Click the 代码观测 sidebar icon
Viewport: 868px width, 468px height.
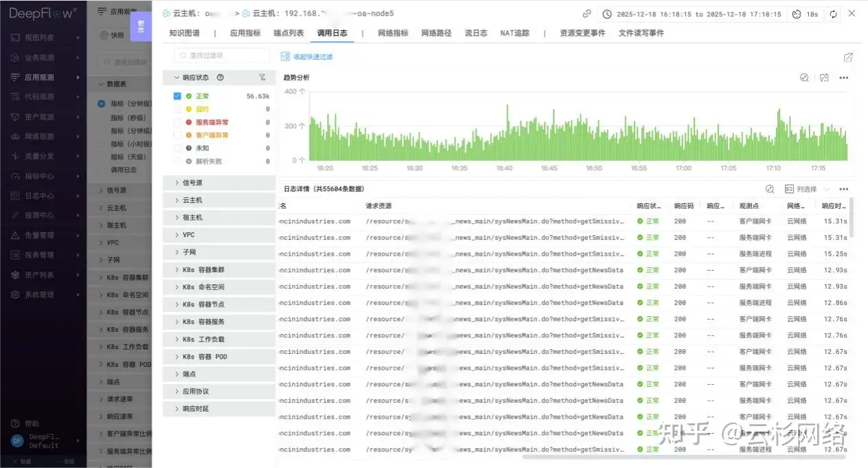point(15,97)
